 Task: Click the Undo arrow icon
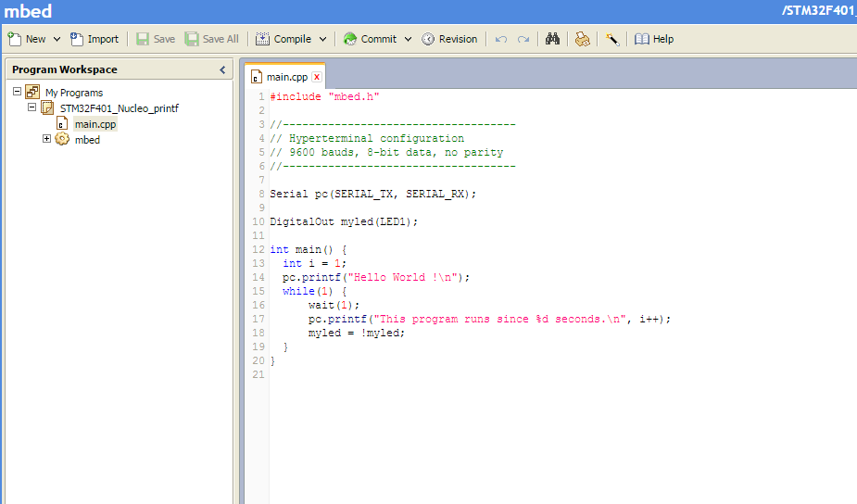(x=501, y=39)
